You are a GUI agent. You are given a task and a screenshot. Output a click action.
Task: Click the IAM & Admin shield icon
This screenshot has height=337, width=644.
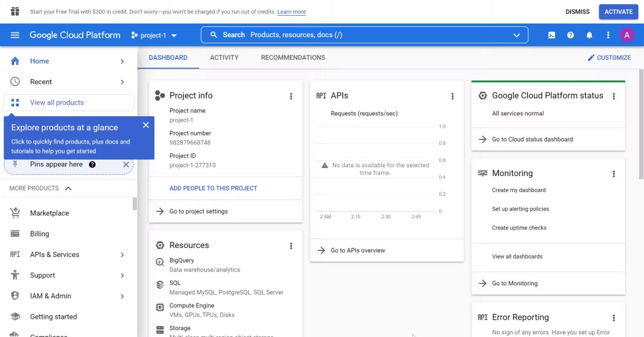15,296
